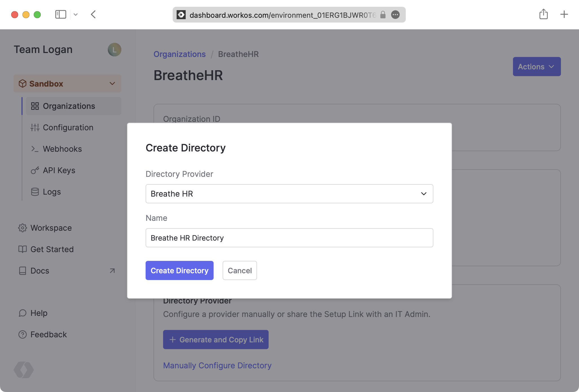This screenshot has width=579, height=392.
Task: Click the Organizations icon in sidebar
Action: 35,106
